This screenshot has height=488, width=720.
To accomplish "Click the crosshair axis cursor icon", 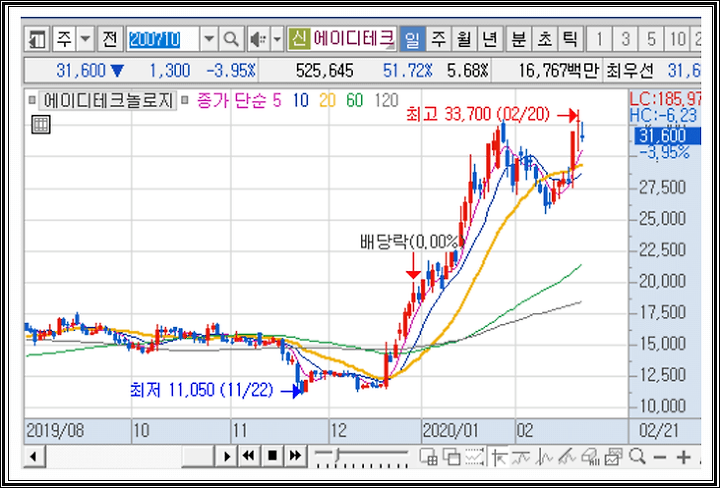I will [498, 456].
